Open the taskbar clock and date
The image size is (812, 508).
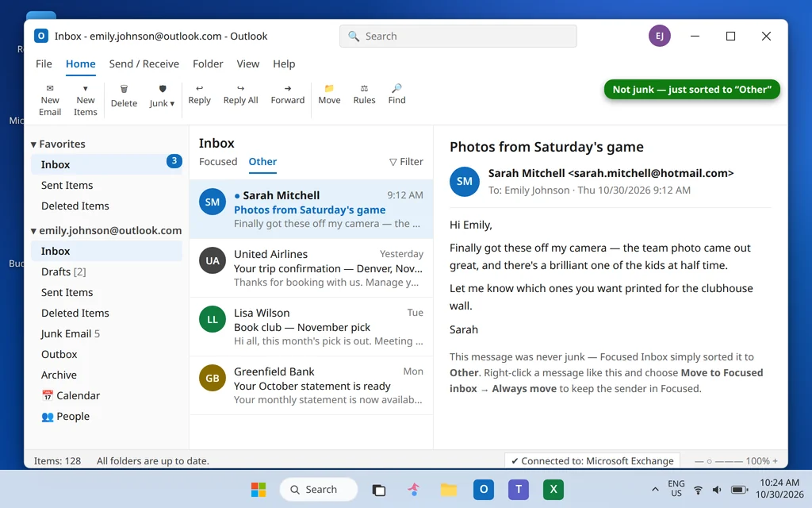click(779, 488)
